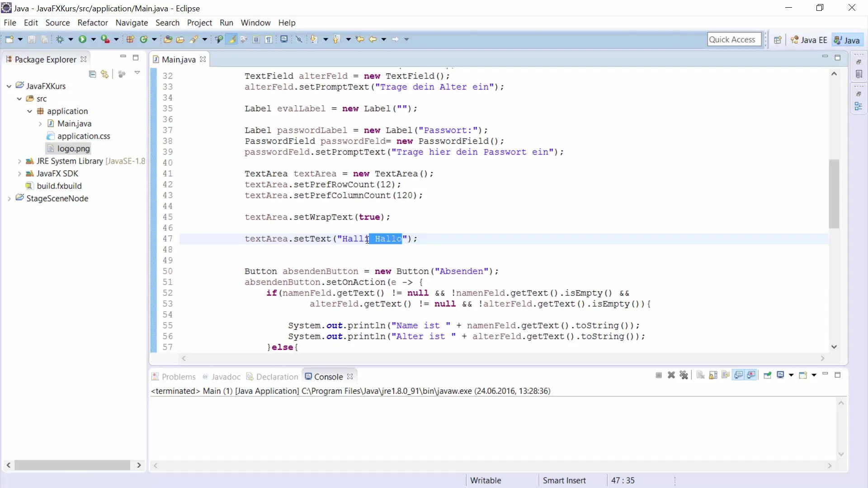
Task: Click Remove All Terminated Launches icon
Action: tap(684, 375)
